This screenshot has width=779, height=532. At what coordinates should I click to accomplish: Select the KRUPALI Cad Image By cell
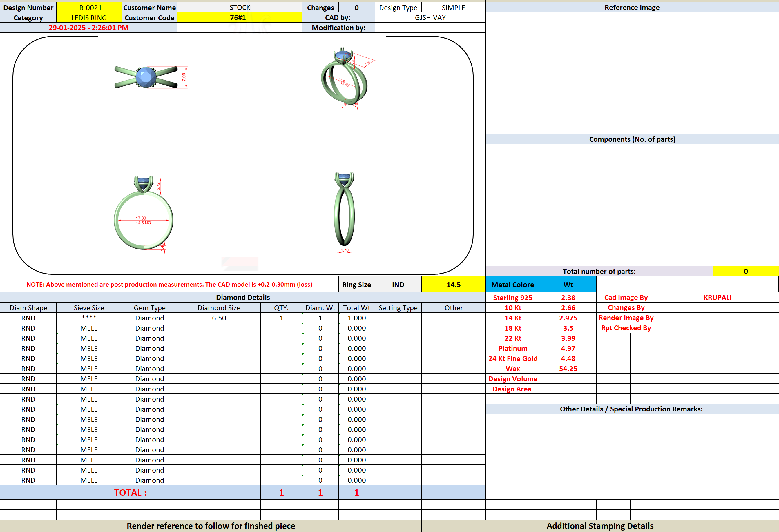pyautogui.click(x=717, y=297)
